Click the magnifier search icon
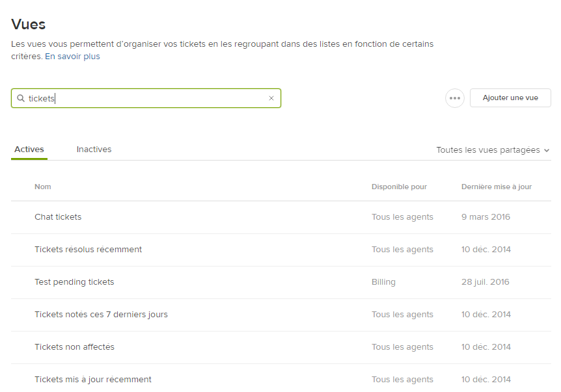Screen dimensions: 561x392 point(21,98)
